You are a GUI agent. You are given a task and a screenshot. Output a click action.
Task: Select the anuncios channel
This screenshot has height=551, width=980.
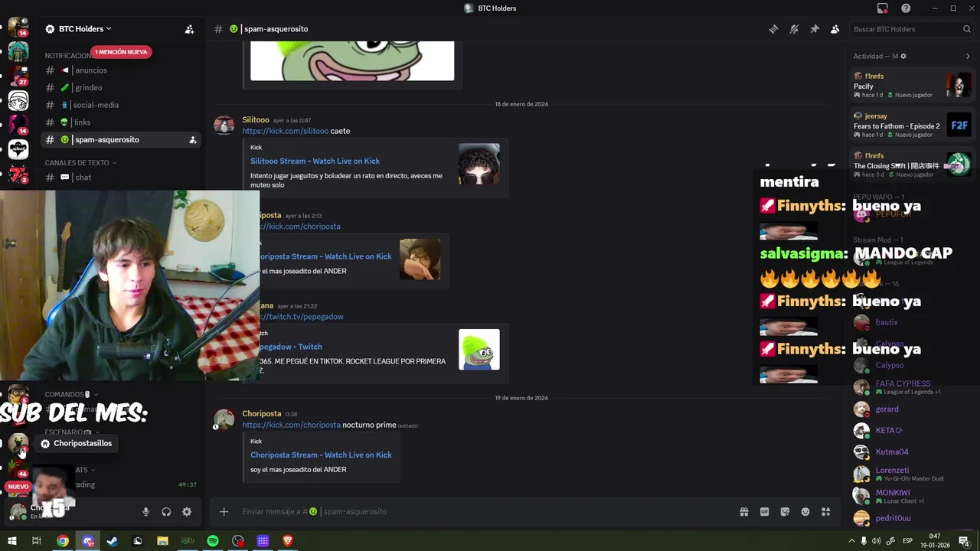click(x=122, y=70)
